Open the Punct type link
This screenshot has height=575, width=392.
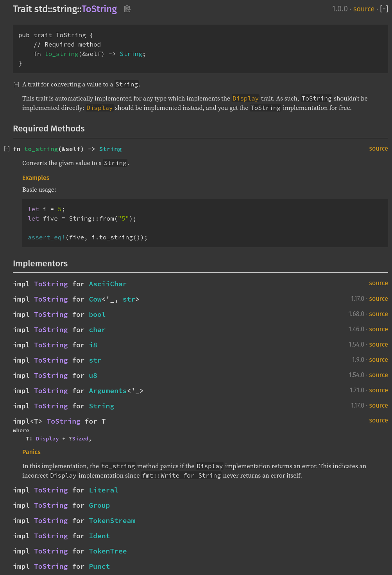pos(99,566)
